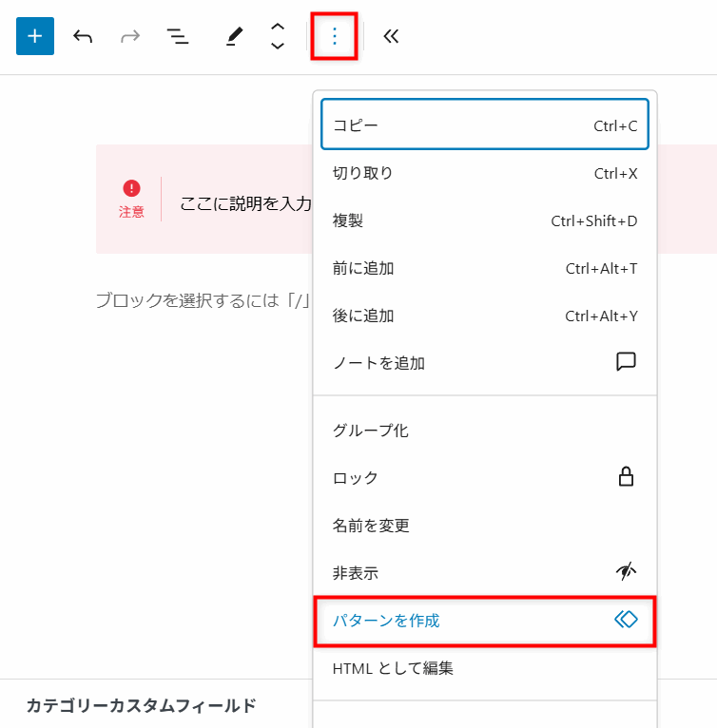
Task: Undo the last change
Action: click(x=83, y=36)
